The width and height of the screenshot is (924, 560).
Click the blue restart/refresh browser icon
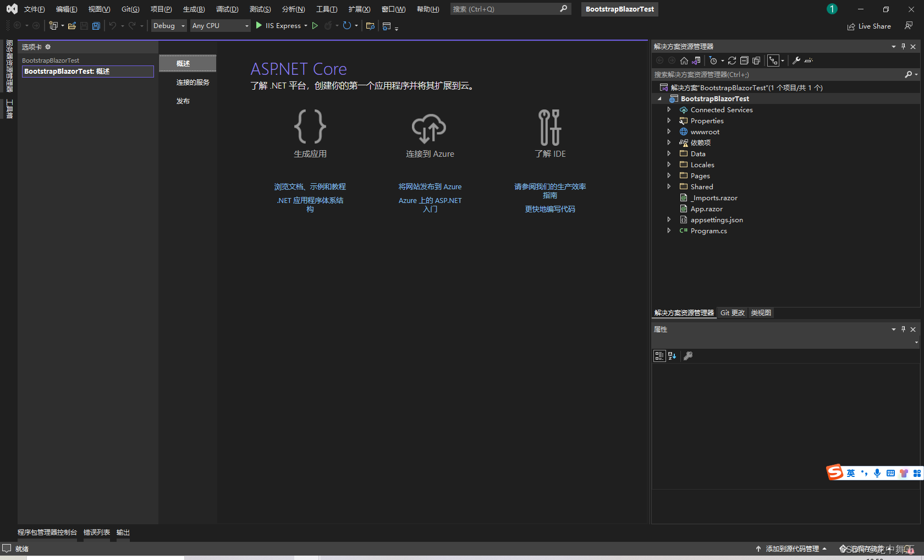point(347,26)
